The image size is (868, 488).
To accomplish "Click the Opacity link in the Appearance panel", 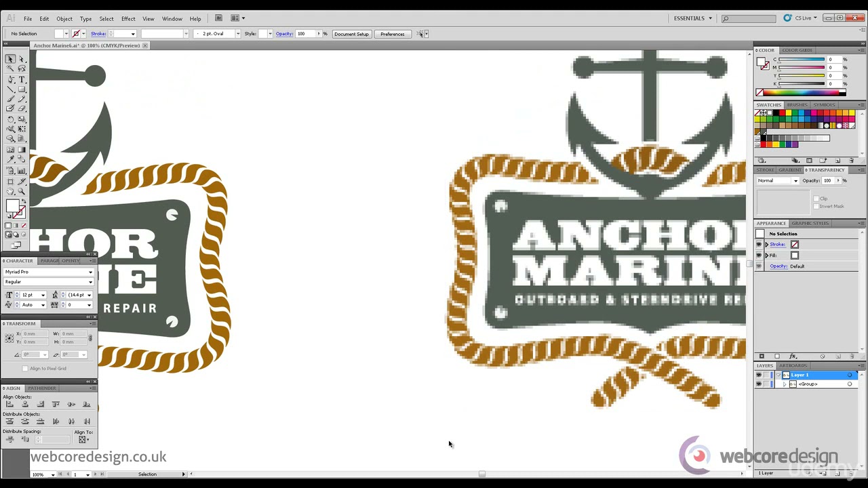I will [x=779, y=266].
